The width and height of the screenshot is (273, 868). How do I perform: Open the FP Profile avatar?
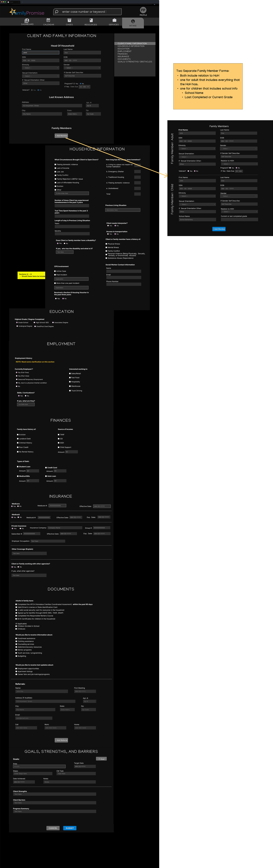click(x=143, y=10)
